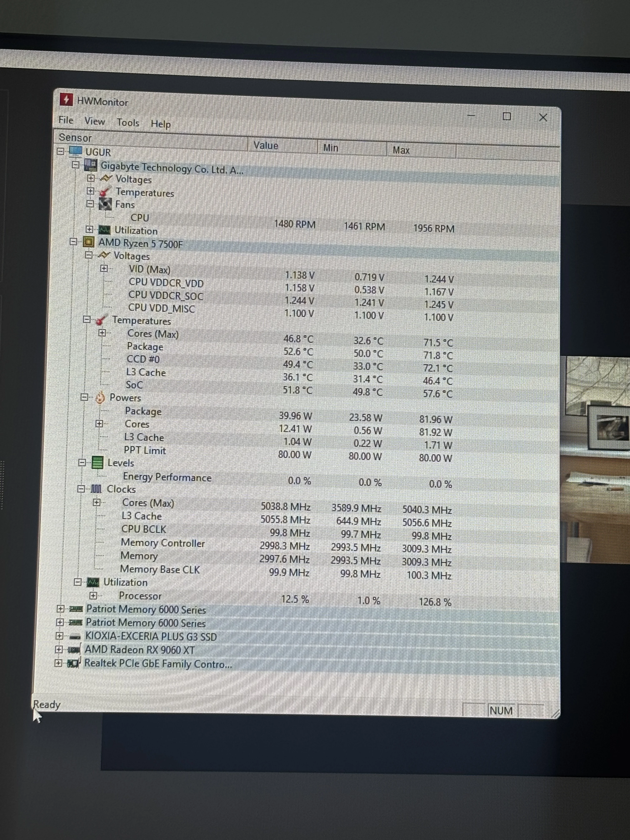Click the HWMonitor lightning app icon
The height and width of the screenshot is (840, 630).
pyautogui.click(x=66, y=100)
